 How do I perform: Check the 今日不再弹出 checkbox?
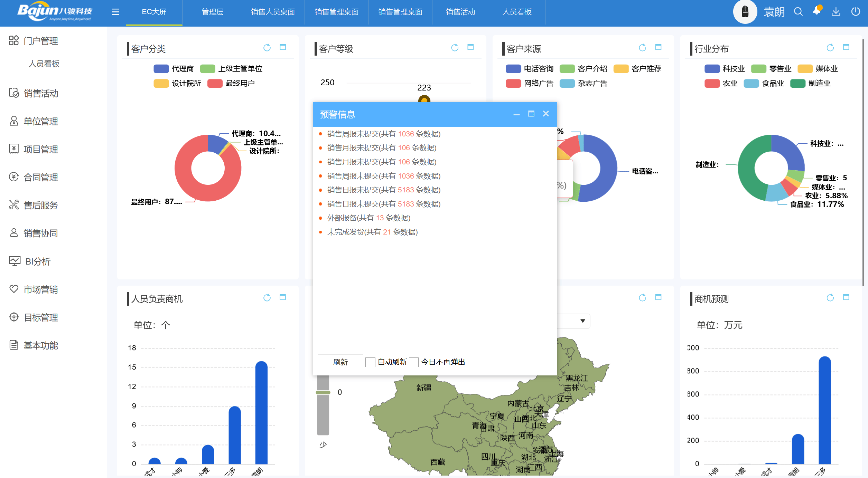[413, 362]
